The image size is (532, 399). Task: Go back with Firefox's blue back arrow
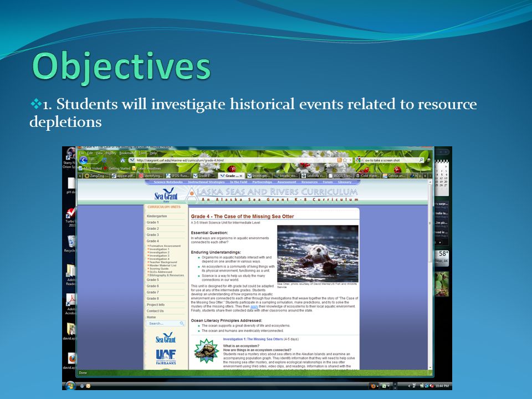(x=84, y=160)
